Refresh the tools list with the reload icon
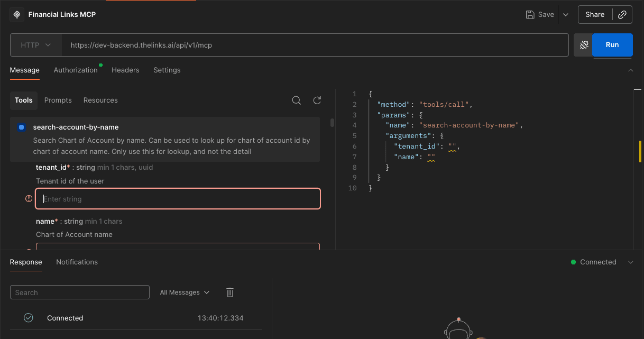 pyautogui.click(x=317, y=100)
